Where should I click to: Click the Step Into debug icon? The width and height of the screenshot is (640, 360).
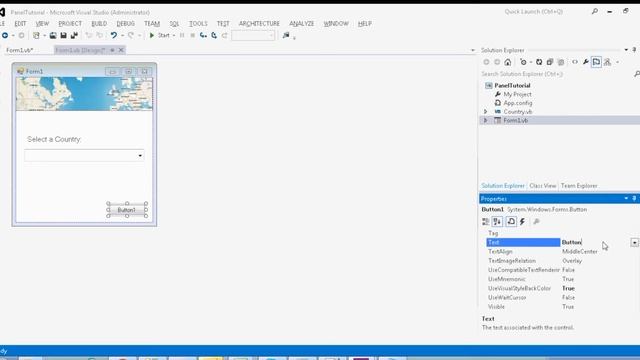coord(203,36)
